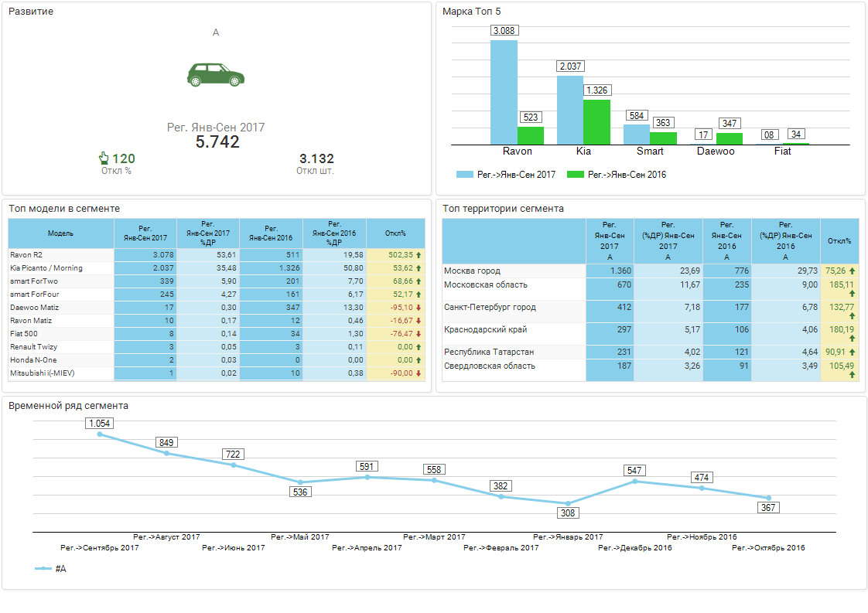
Task: Click the green up arrow for Москва город
Action: pyautogui.click(x=852, y=271)
